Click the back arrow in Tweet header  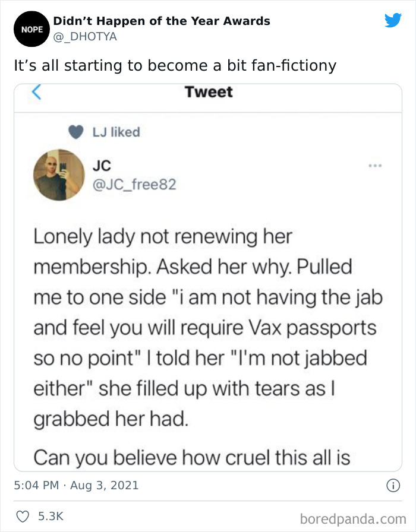pos(36,92)
